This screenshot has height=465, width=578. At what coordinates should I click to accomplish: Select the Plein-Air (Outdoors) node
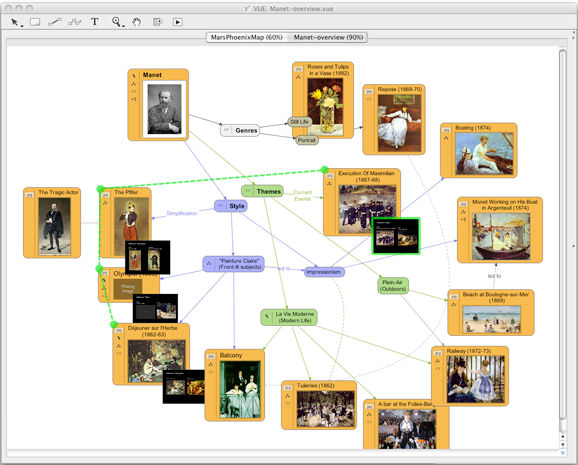pos(393,286)
